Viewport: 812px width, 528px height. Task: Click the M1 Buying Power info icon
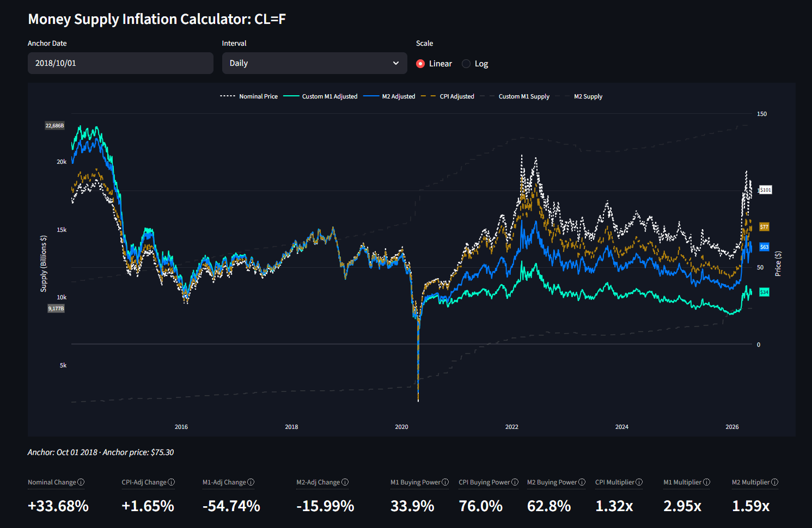[445, 482]
